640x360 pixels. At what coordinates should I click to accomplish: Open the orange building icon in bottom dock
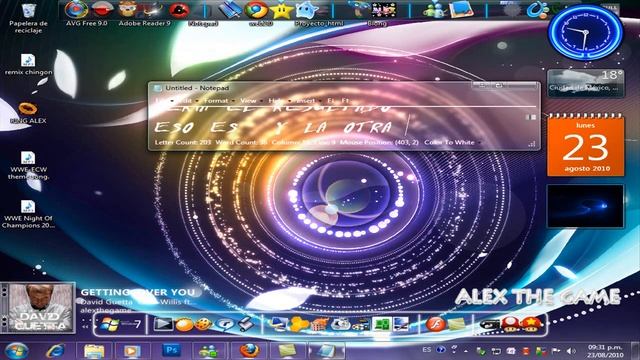[x=320, y=325]
